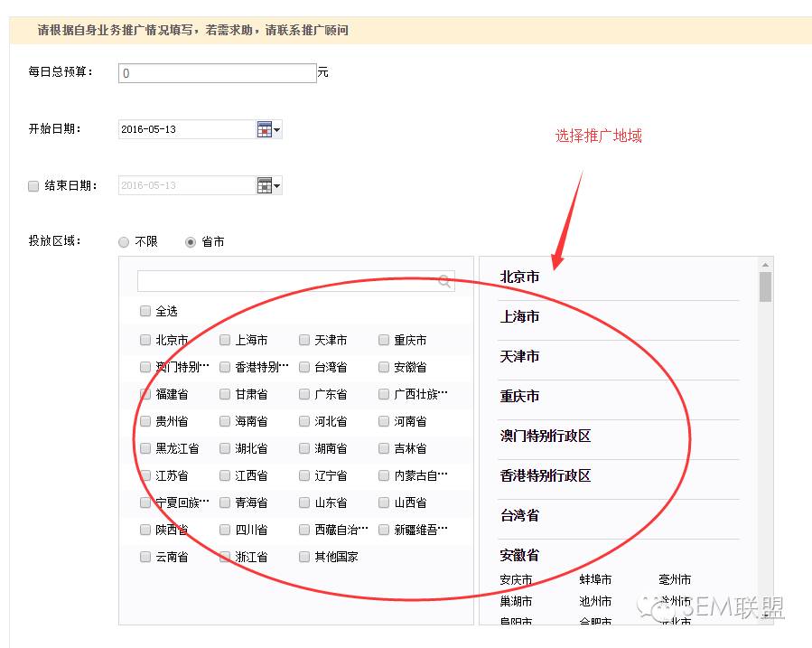Click the 每日总预算 budget input field
The width and height of the screenshot is (812, 648).
click(x=218, y=73)
